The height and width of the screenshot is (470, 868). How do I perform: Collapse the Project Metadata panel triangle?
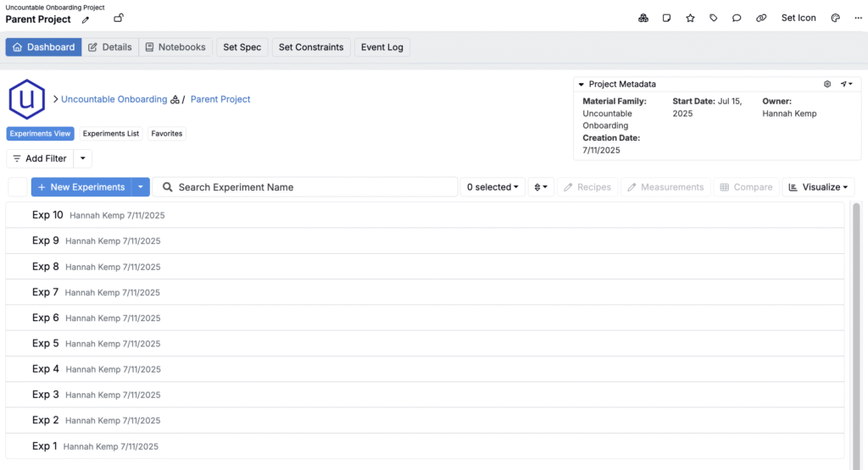pos(581,85)
